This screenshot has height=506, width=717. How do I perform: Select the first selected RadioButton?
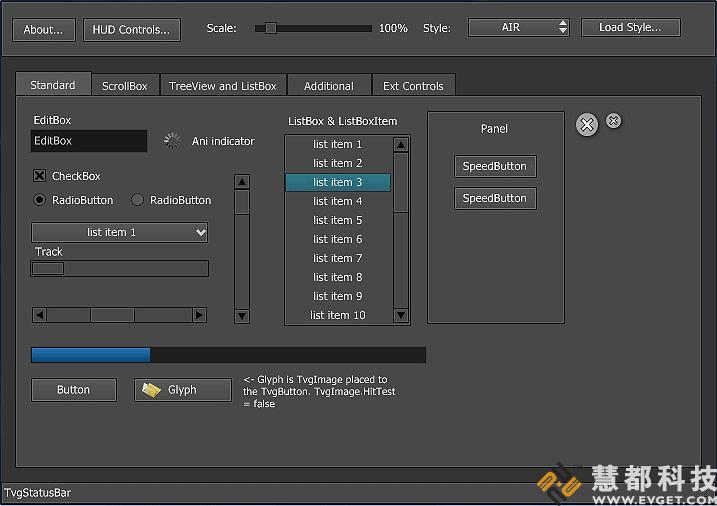[x=40, y=200]
